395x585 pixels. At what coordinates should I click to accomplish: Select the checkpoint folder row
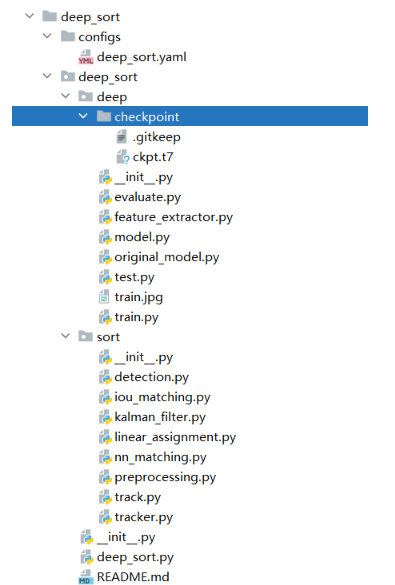coord(190,116)
